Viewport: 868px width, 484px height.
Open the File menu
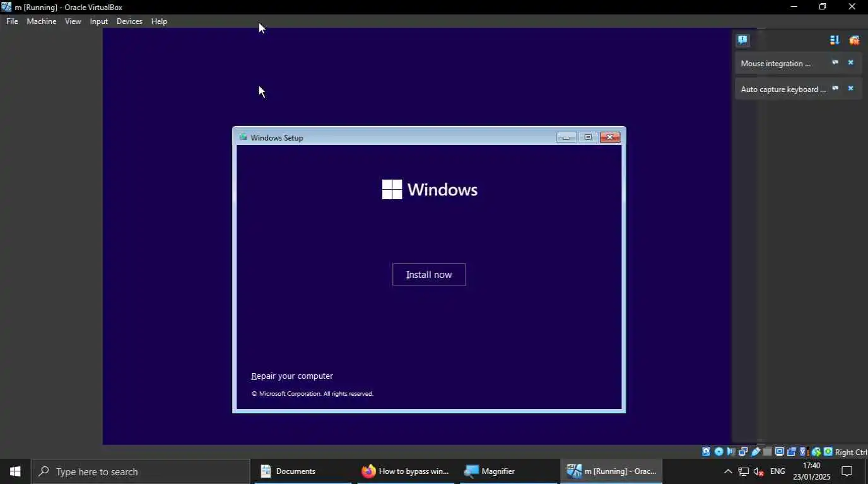click(12, 21)
